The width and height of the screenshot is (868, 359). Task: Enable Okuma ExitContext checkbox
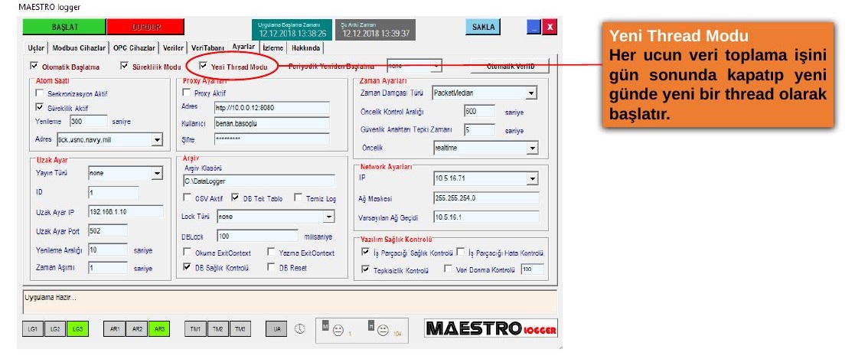[x=187, y=252]
